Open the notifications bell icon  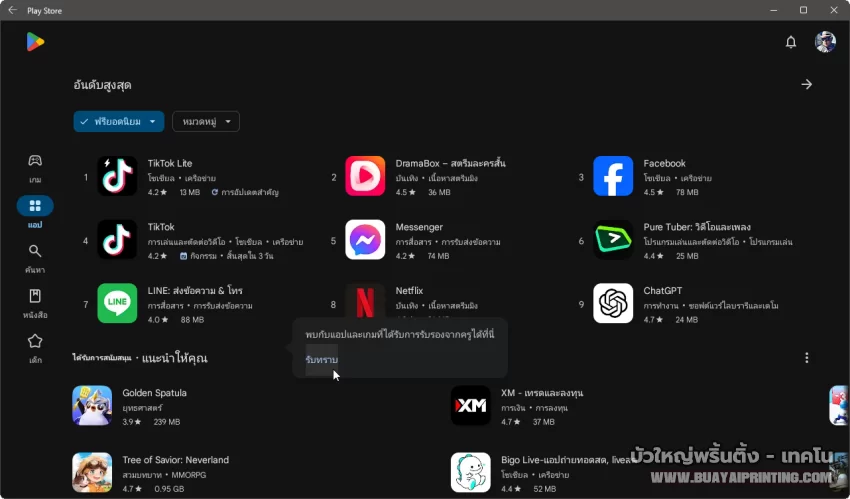pos(790,42)
